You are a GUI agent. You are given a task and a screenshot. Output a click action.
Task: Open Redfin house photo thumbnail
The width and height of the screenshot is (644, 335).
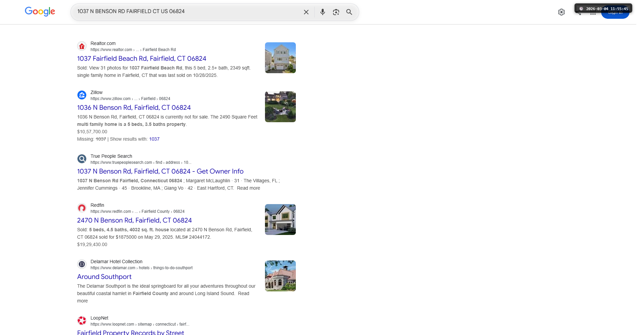(x=280, y=220)
